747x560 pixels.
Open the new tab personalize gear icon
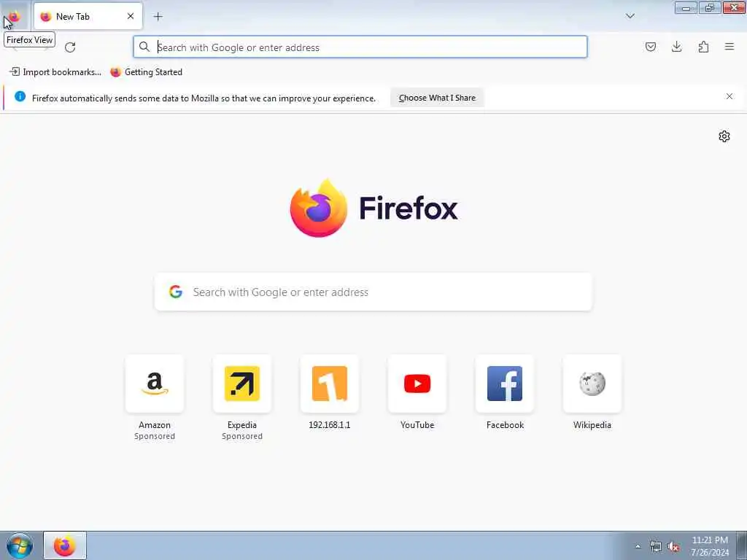[x=724, y=136]
